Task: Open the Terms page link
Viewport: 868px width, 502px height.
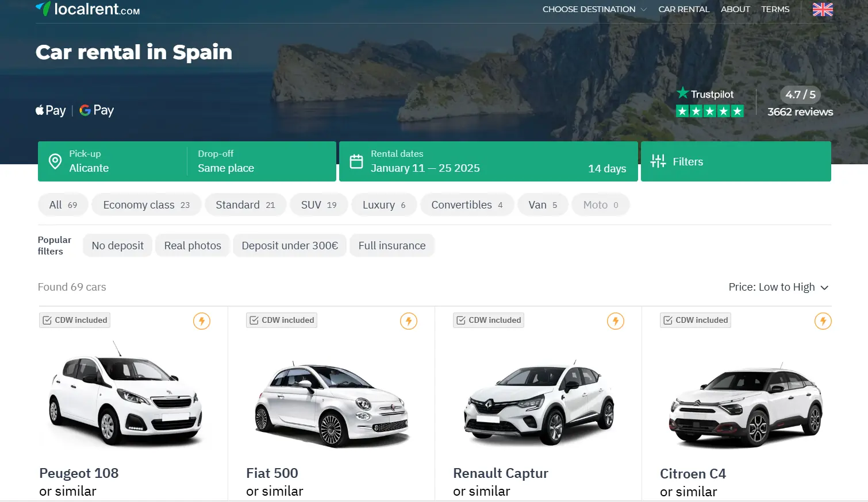Action: [775, 9]
